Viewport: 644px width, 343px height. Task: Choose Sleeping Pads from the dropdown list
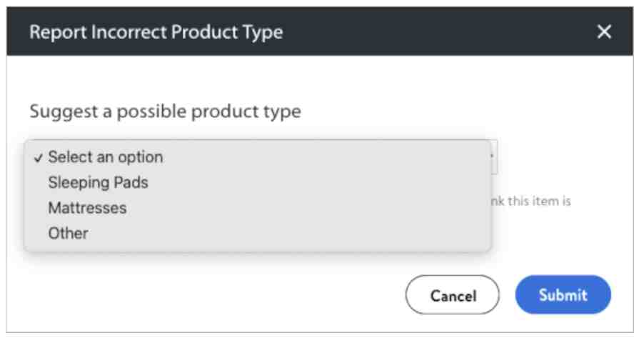click(x=98, y=183)
